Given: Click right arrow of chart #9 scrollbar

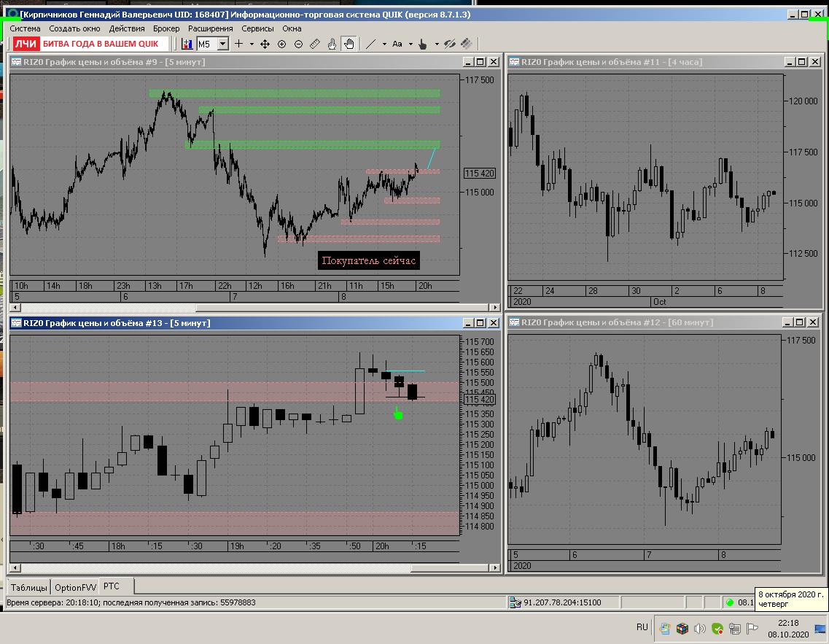Looking at the screenshot, I should [495, 307].
